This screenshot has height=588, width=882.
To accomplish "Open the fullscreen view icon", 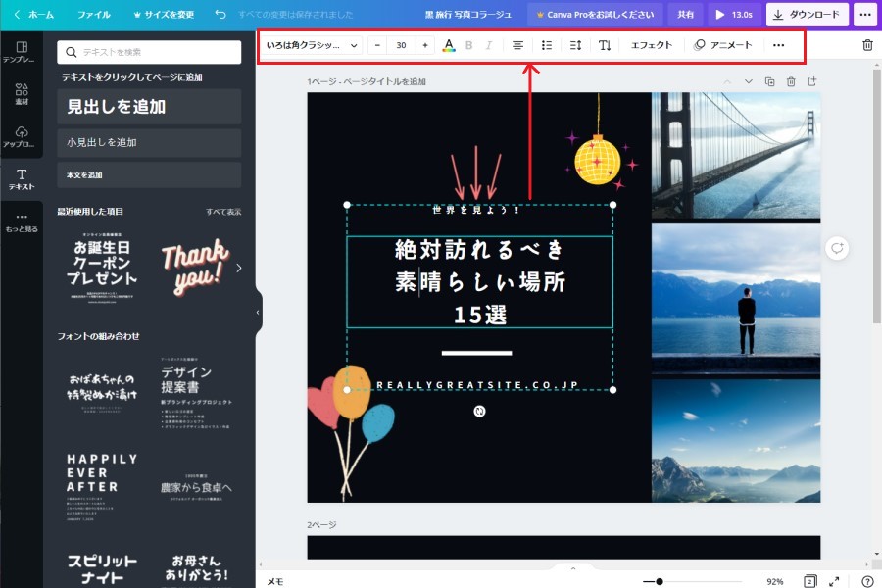I will (x=835, y=581).
